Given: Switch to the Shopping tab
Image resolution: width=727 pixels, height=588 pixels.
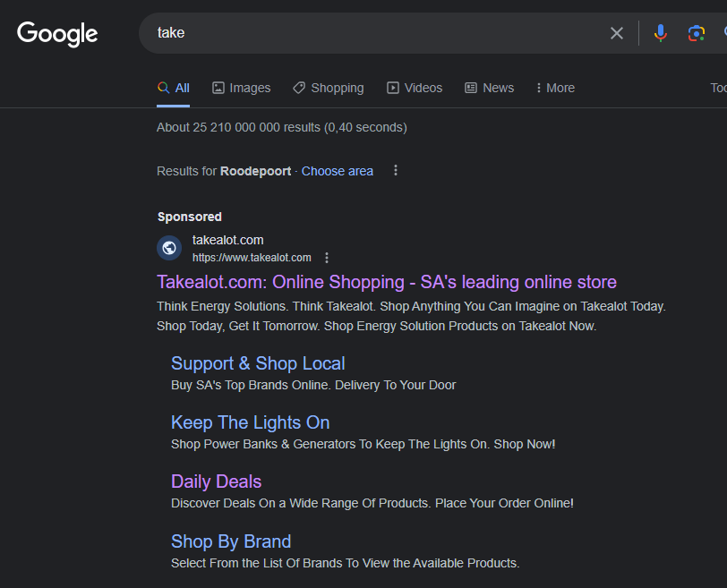Looking at the screenshot, I should coord(329,88).
